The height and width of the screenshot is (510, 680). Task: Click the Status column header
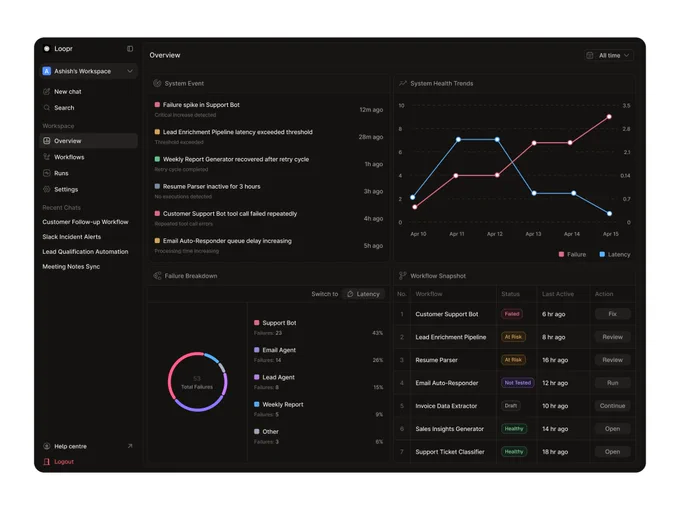510,294
